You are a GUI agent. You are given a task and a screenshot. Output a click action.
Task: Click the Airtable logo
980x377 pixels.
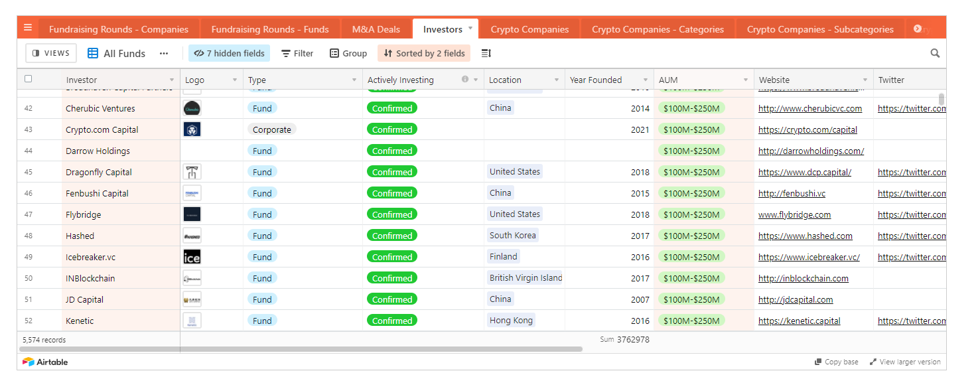(x=45, y=362)
